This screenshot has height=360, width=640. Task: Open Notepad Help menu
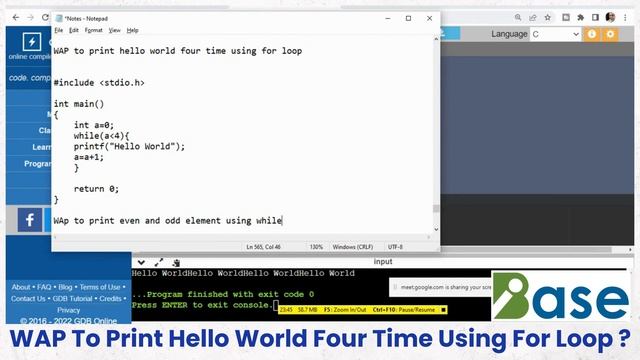pos(132,30)
